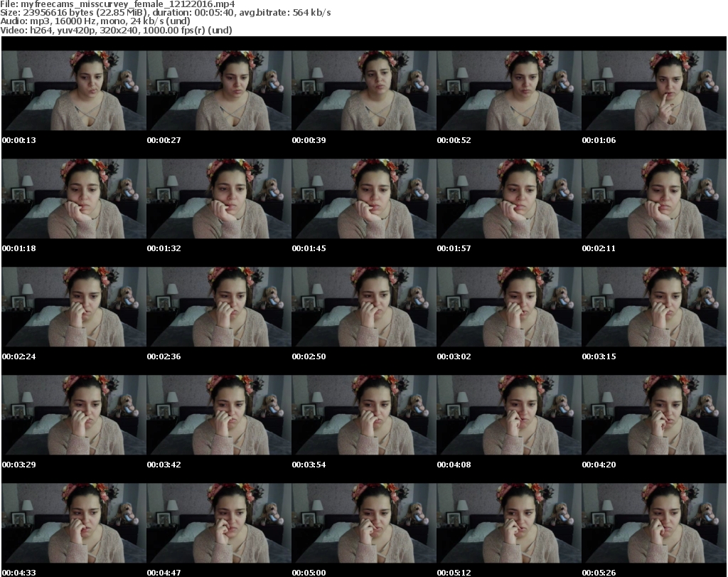Click the thumbnail labeled 00:01:57
Screen dimensions: 728x577
point(509,198)
